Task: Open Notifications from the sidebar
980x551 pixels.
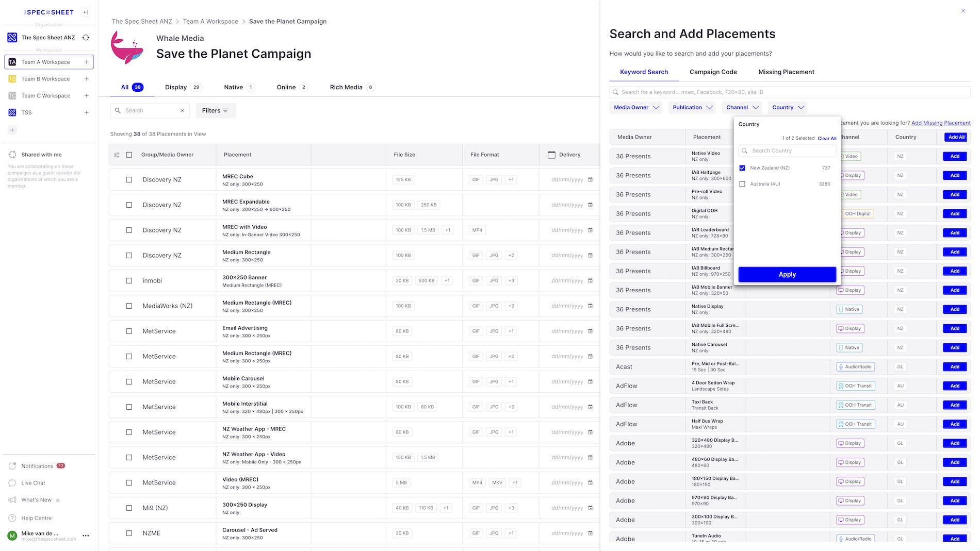Action: coord(37,466)
